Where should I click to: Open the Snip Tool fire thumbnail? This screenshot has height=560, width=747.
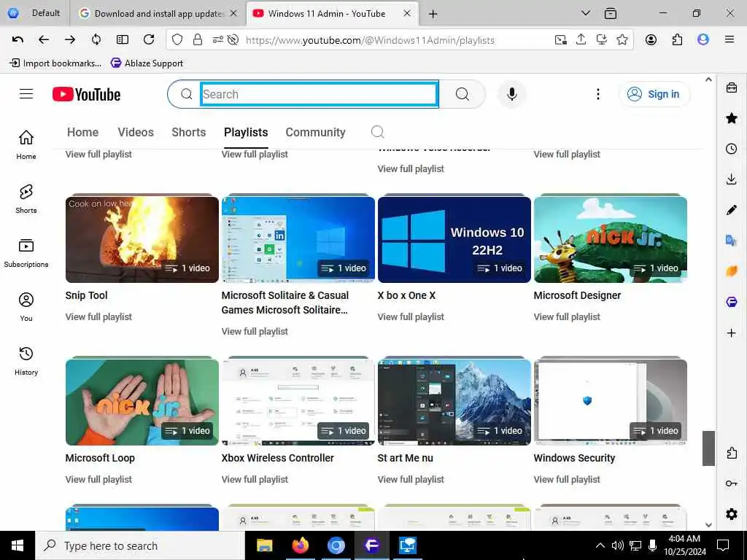point(142,239)
